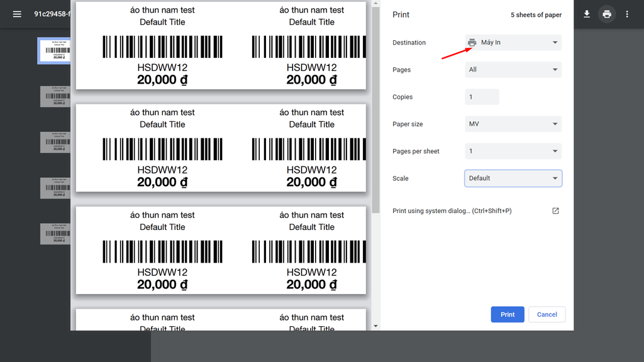The height and width of the screenshot is (362, 644).
Task: Click the 'Copies' label
Action: 402,97
